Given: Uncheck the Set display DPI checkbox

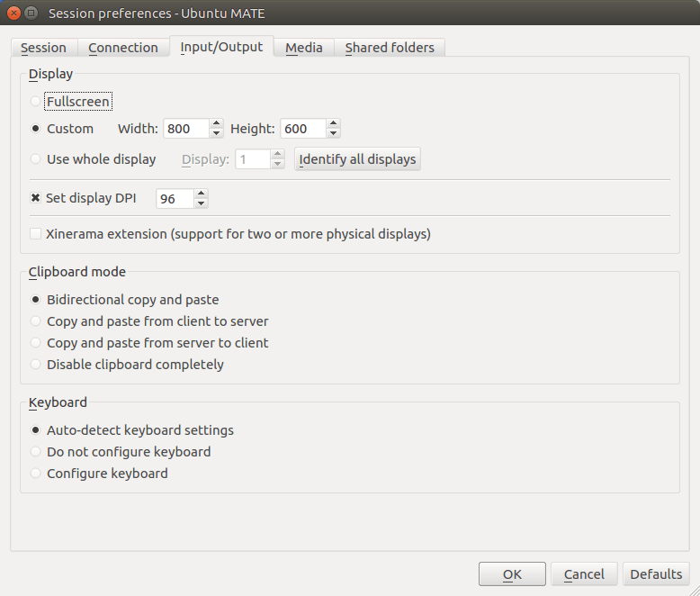Looking at the screenshot, I should coord(36,198).
